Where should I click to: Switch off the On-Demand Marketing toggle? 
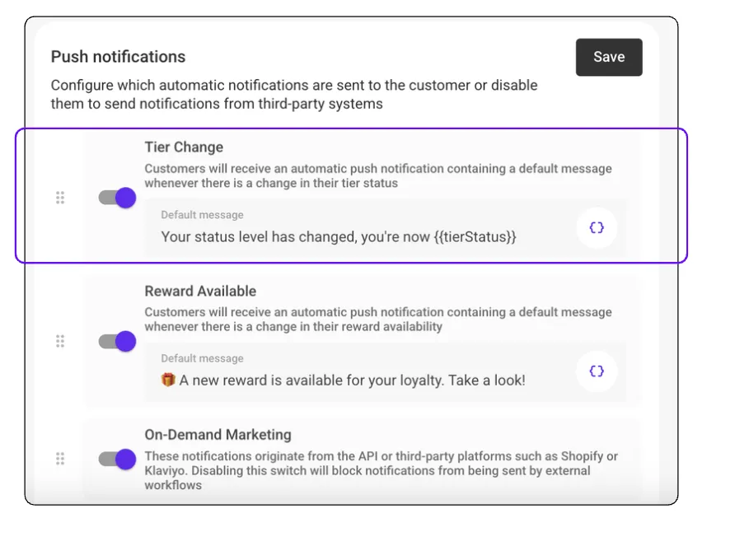click(117, 459)
